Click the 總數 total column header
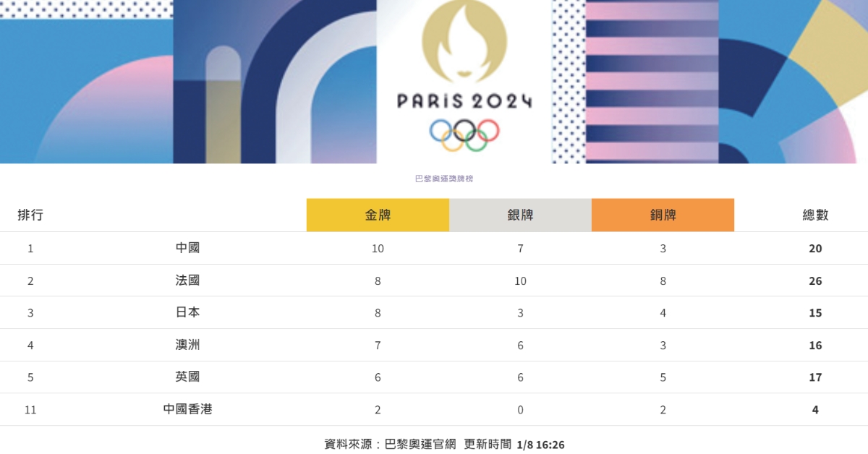868x454 pixels. 815,215
